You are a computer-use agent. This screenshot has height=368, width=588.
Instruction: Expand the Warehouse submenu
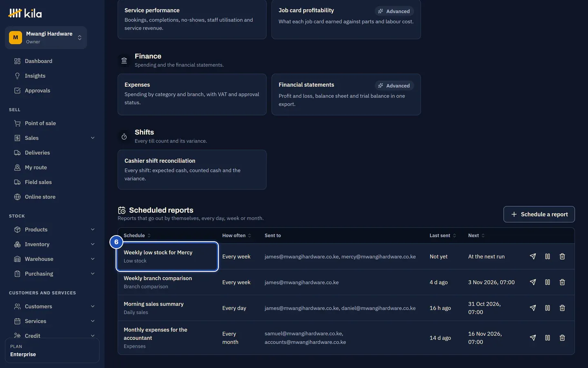click(x=93, y=259)
